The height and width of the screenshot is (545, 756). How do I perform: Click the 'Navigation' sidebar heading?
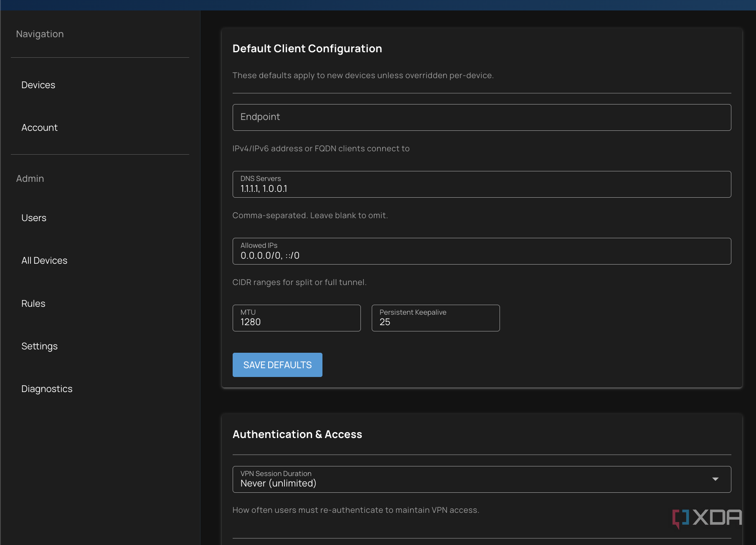[x=40, y=34]
